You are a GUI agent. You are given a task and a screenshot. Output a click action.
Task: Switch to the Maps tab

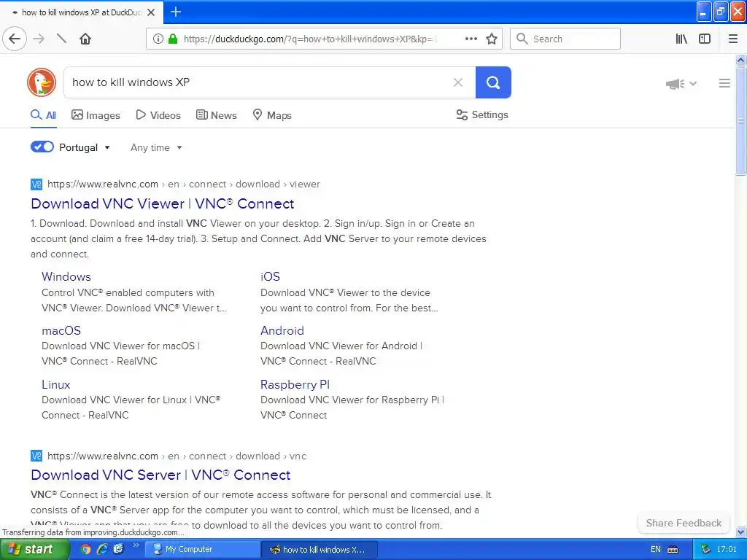pyautogui.click(x=272, y=115)
